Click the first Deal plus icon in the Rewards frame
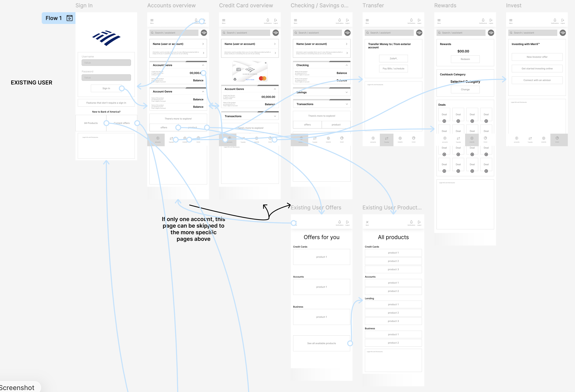Screen dimensions: 575x392 [x=444, y=121]
